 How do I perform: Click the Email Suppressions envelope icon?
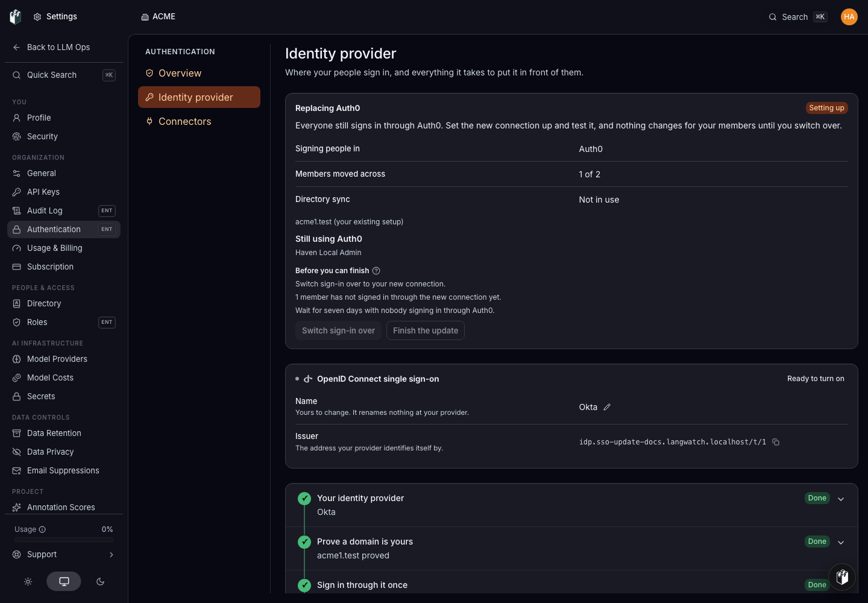[x=17, y=470]
